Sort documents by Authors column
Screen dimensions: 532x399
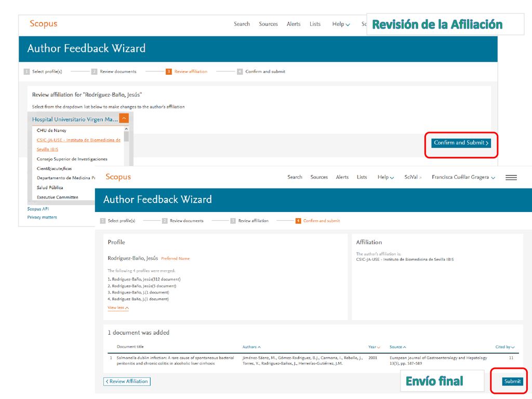click(x=251, y=347)
